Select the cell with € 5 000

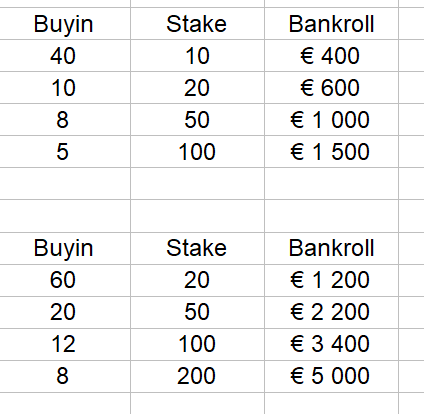pyautogui.click(x=331, y=376)
